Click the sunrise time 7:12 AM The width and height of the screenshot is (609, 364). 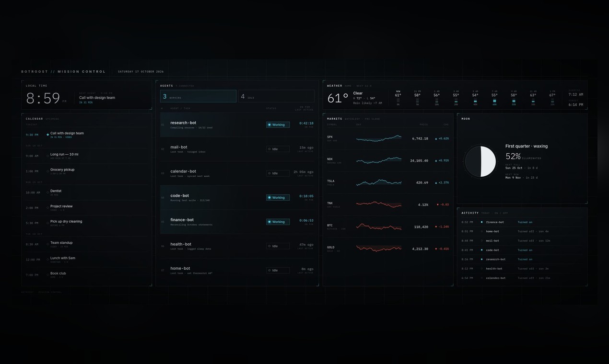[575, 94]
